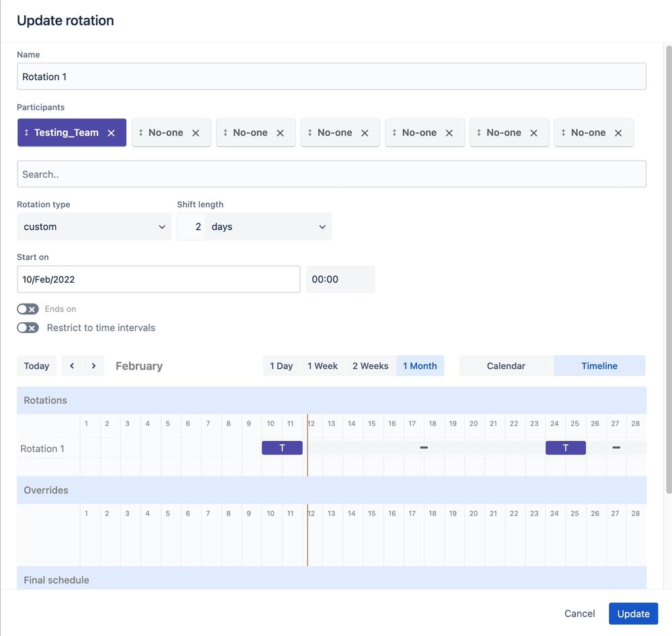Jump to Today in the timeline
This screenshot has height=636, width=672.
(36, 366)
